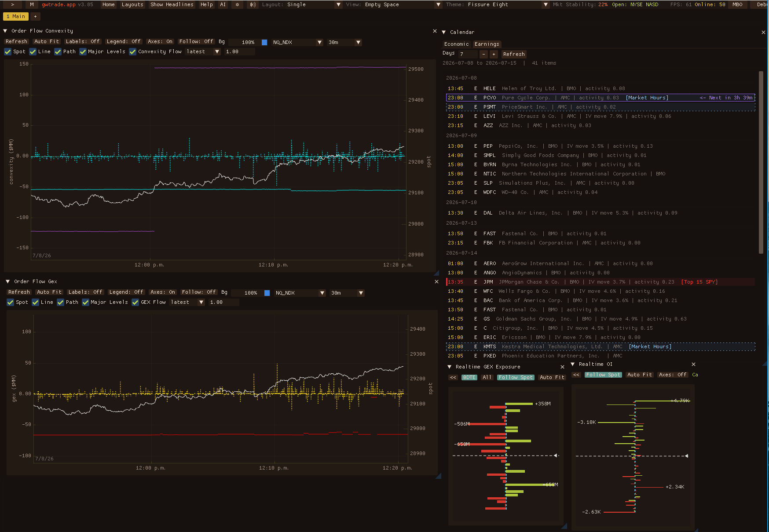Screen dimensions: 769x532
Task: Close the Realtime OI panel
Action: pyautogui.click(x=693, y=364)
